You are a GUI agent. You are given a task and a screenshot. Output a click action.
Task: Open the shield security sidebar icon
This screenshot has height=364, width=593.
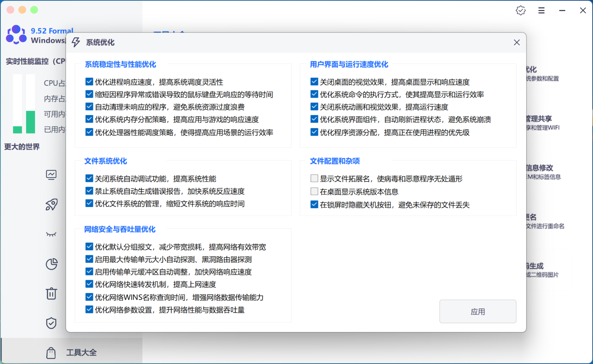(51, 323)
